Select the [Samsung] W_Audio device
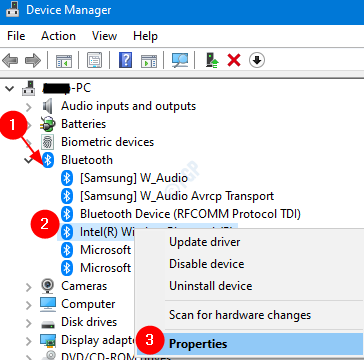Image resolution: width=364 pixels, height=360 pixels. coord(134,178)
